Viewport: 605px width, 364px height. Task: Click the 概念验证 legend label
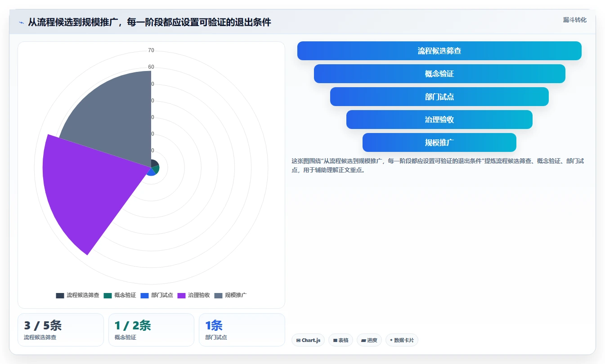tap(125, 295)
